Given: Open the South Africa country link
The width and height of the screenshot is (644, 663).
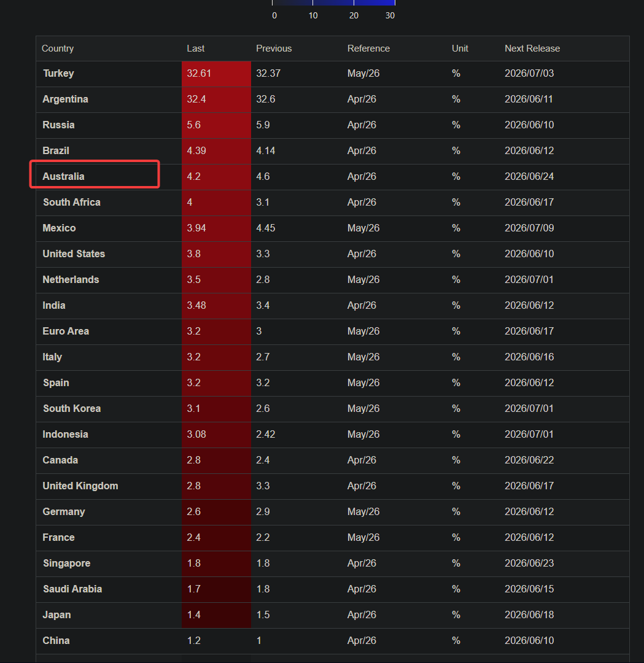Looking at the screenshot, I should pyautogui.click(x=71, y=203).
